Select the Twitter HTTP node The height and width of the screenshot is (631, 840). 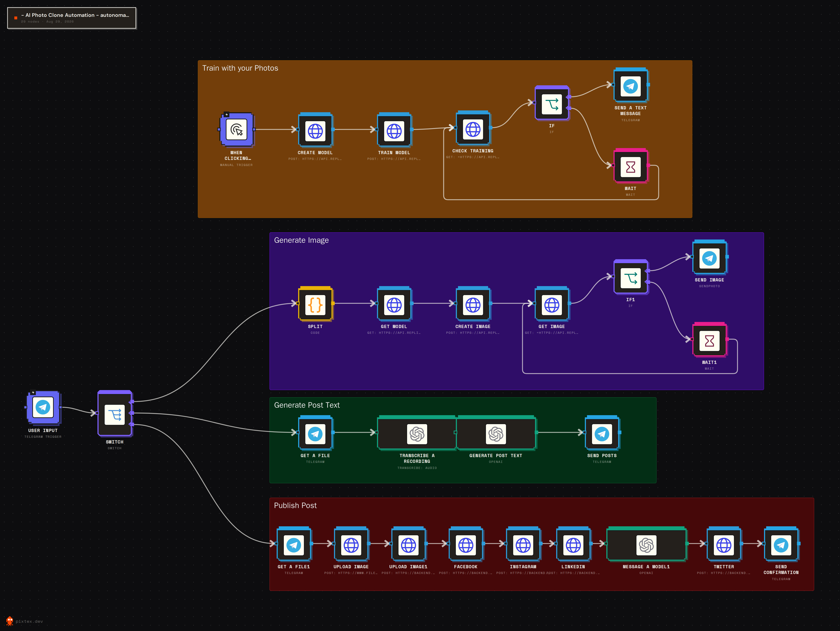[x=724, y=544]
